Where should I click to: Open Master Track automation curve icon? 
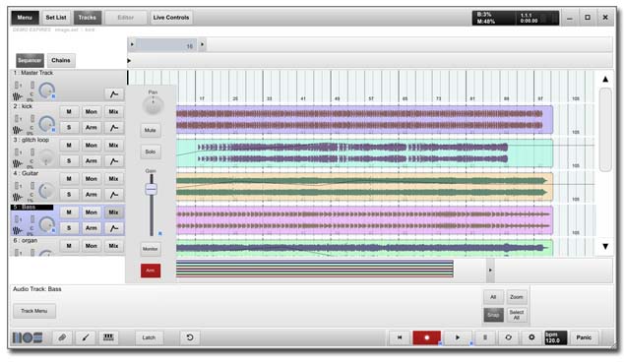(114, 94)
